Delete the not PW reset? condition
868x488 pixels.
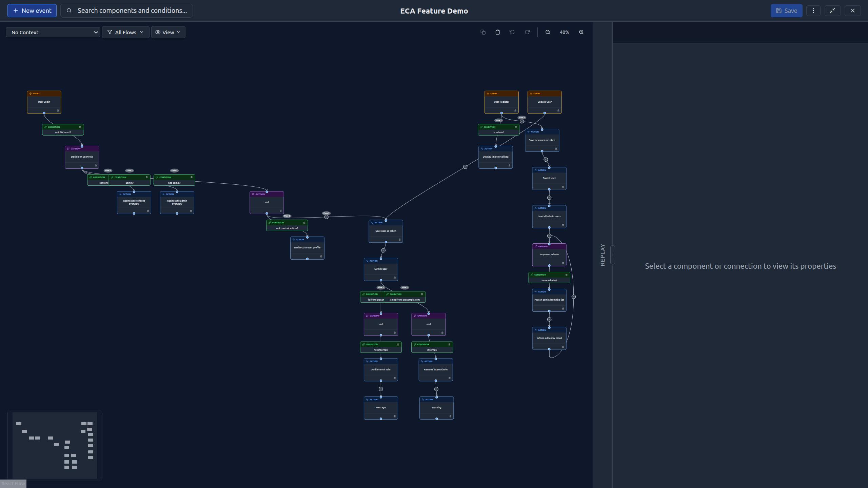tap(80, 127)
